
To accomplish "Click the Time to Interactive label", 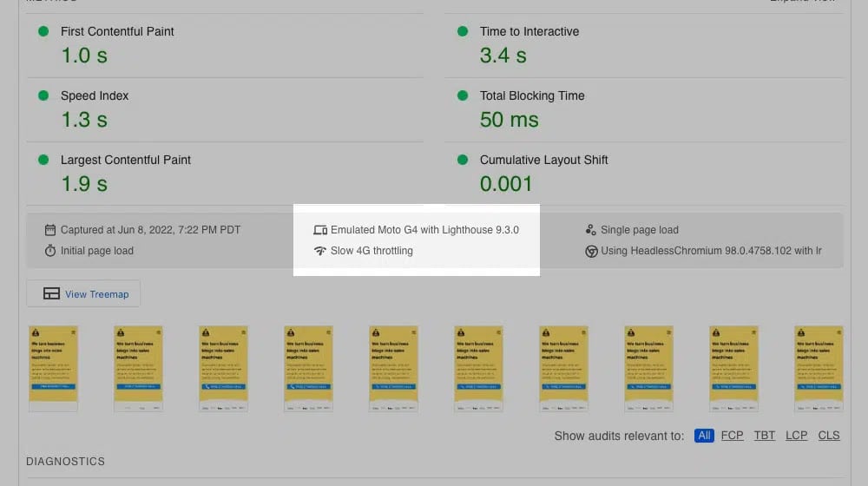I will click(529, 31).
